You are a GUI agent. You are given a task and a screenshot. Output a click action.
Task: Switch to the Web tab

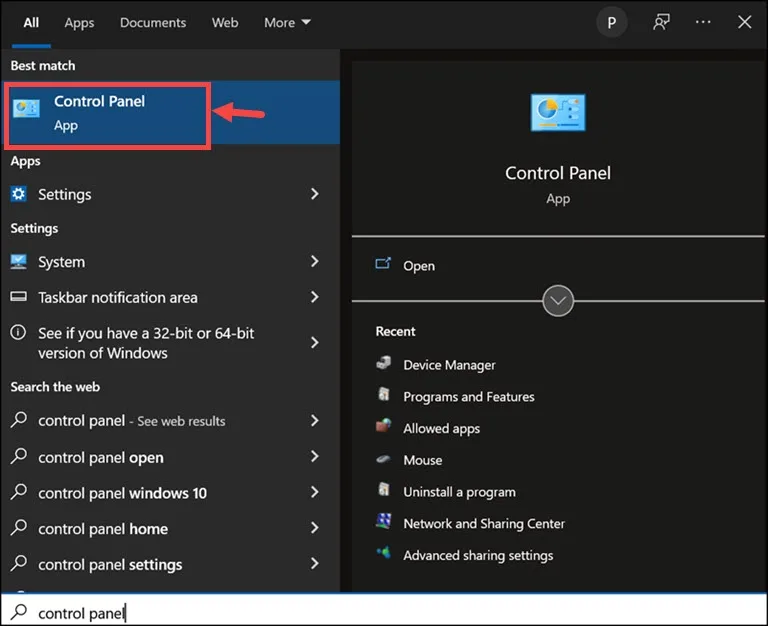(225, 23)
